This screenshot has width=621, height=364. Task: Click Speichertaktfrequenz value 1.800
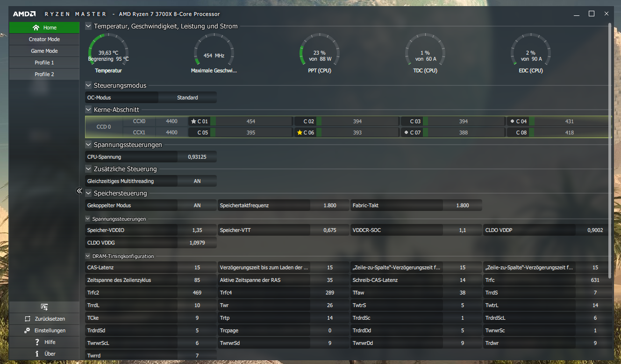tap(330, 205)
